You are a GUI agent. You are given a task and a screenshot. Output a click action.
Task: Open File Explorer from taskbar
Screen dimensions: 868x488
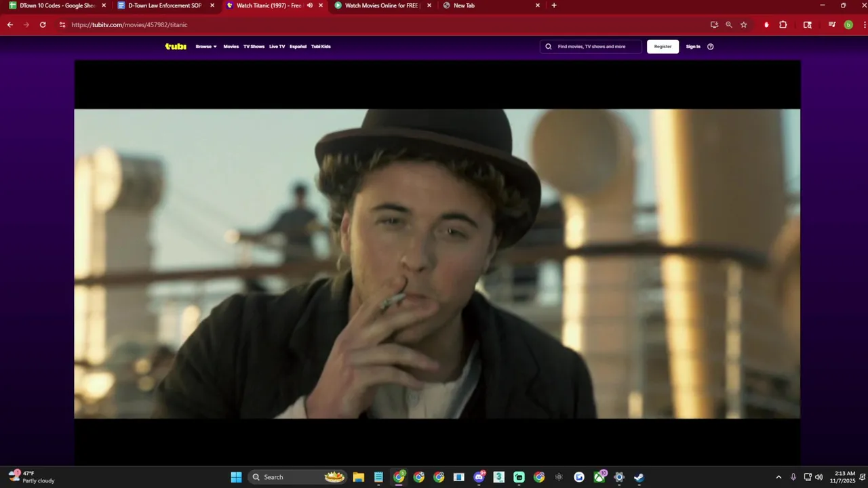[x=358, y=477]
